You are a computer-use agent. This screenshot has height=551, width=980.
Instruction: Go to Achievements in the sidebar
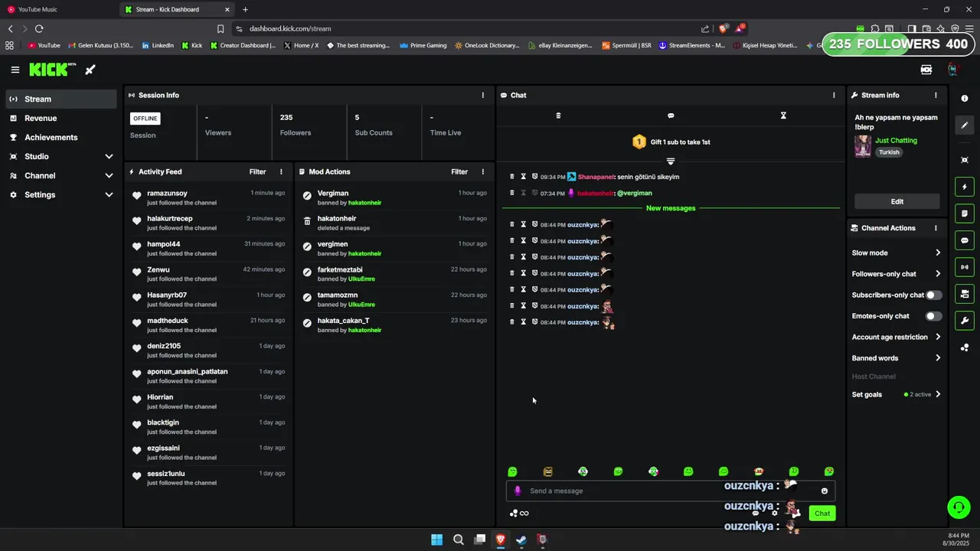(x=61, y=138)
